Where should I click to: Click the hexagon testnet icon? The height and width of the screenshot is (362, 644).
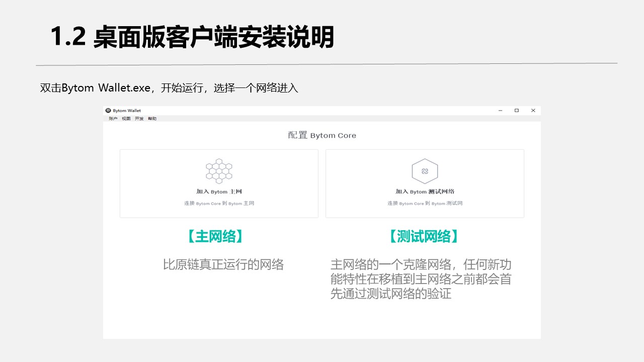coord(425,171)
